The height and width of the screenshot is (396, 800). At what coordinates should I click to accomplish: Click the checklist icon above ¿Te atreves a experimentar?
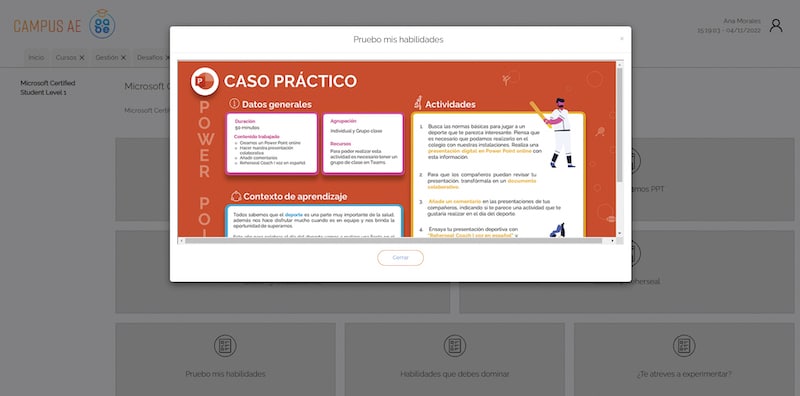click(x=684, y=345)
